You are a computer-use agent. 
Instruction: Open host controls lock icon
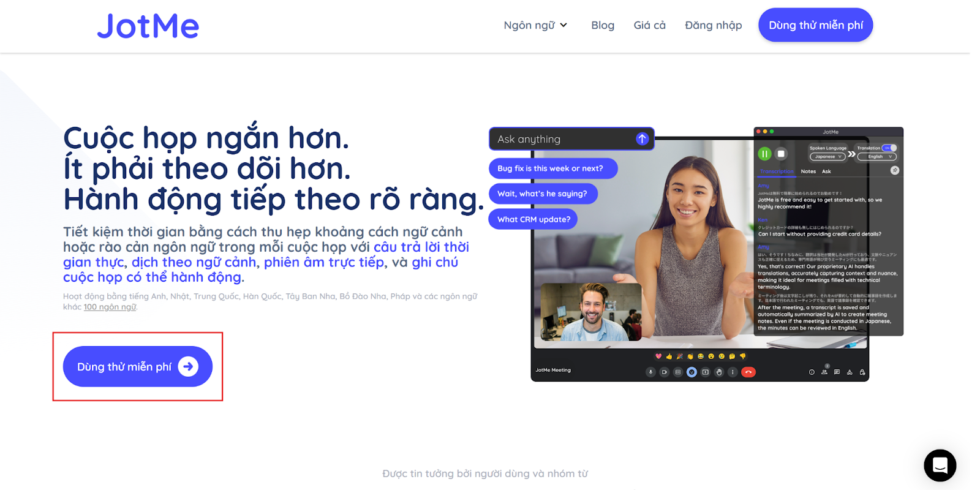pyautogui.click(x=862, y=372)
